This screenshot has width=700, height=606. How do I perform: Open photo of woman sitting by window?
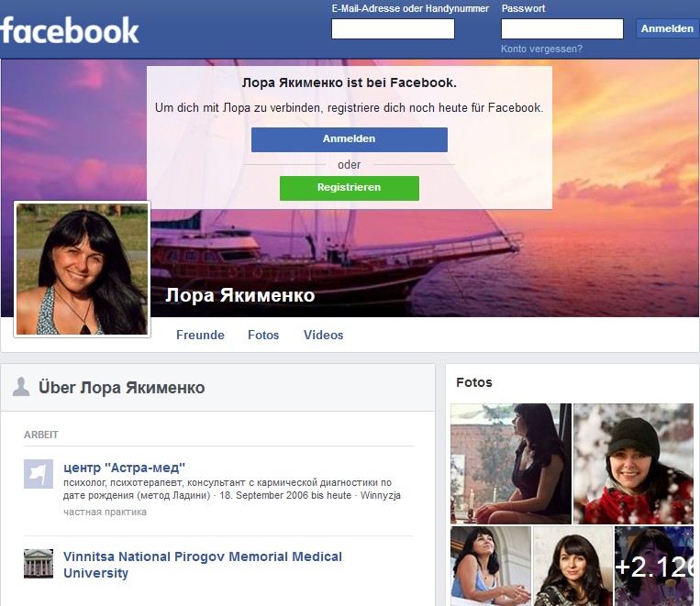(511, 464)
